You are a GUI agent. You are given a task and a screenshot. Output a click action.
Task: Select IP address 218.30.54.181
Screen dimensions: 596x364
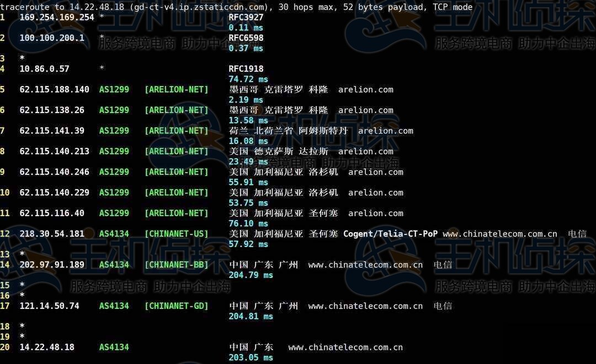coord(52,234)
